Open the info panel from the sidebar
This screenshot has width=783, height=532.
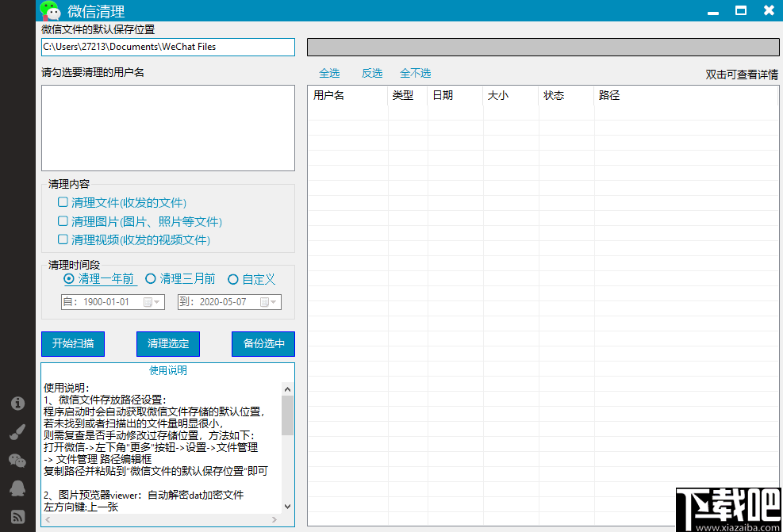pyautogui.click(x=17, y=404)
